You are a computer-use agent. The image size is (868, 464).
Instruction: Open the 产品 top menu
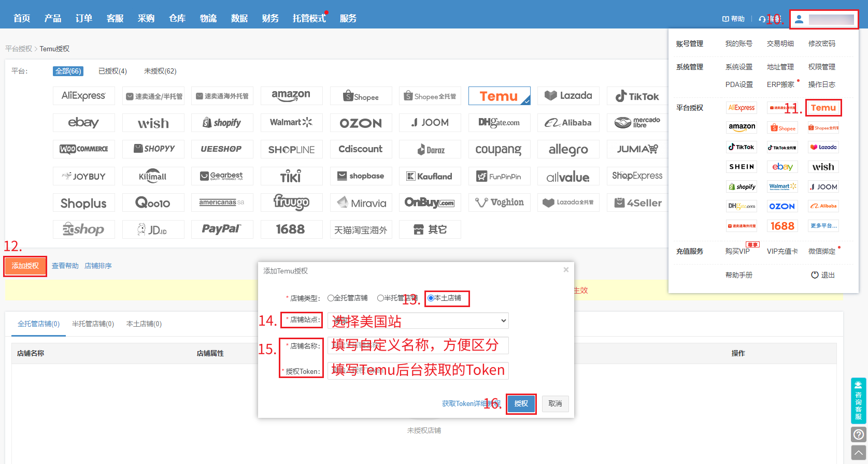(53, 18)
